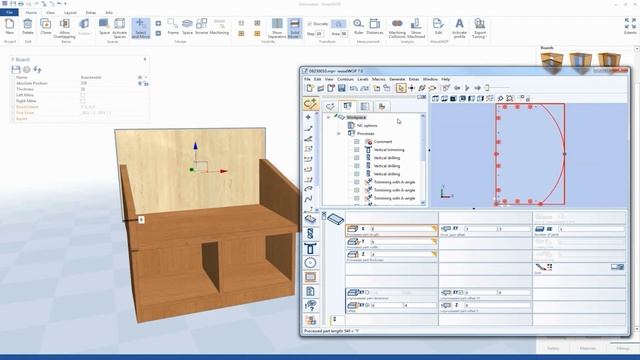Click Activate profile ribbon icon
This screenshot has height=360, width=640.
pos(459,29)
